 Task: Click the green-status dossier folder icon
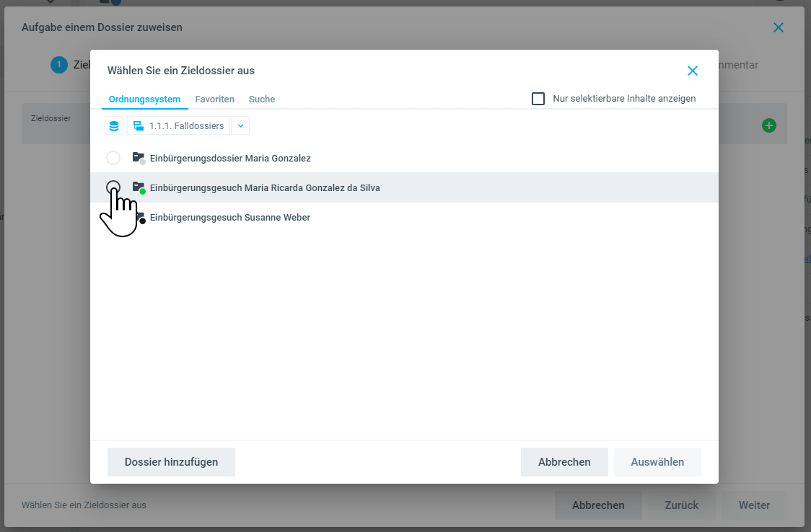pyautogui.click(x=139, y=187)
